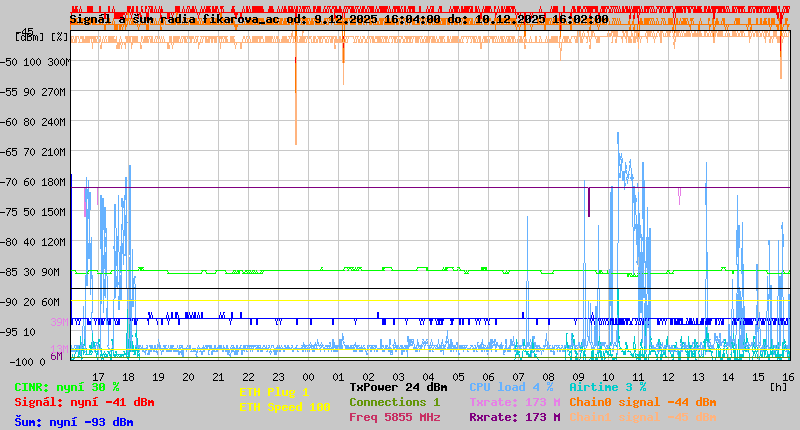Click the '06' hour label on time axis
800x430 pixels.
click(488, 377)
